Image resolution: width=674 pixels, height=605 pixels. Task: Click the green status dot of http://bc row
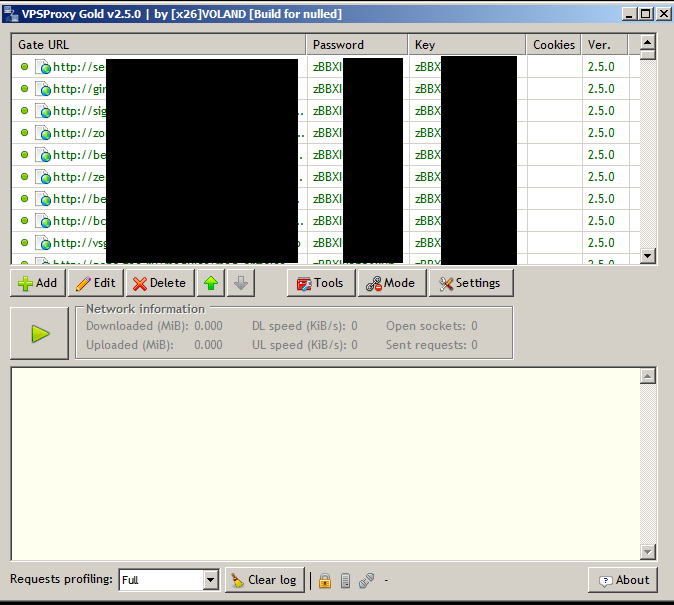[25, 221]
